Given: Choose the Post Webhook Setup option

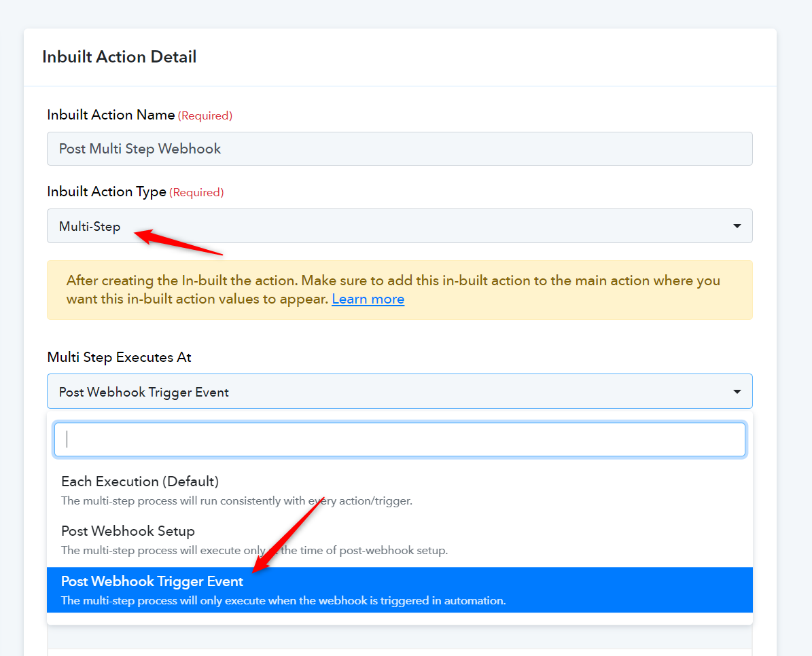Looking at the screenshot, I should [400, 540].
